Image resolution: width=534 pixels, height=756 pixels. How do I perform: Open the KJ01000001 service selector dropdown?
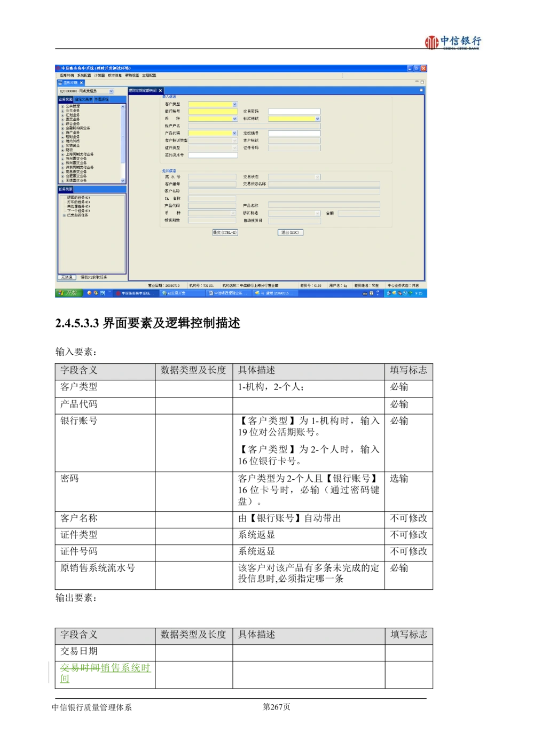111,91
